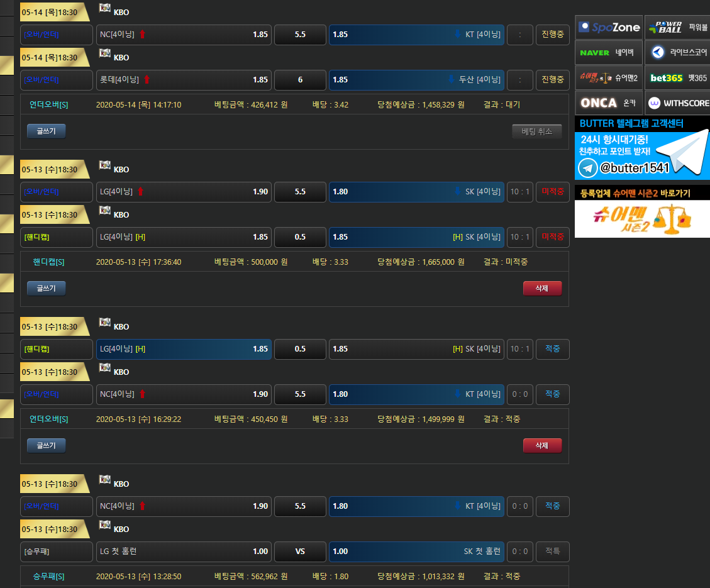Choose the SK 첫 홈런 1.00 option
Image resolution: width=710 pixels, height=588 pixels.
pos(416,552)
